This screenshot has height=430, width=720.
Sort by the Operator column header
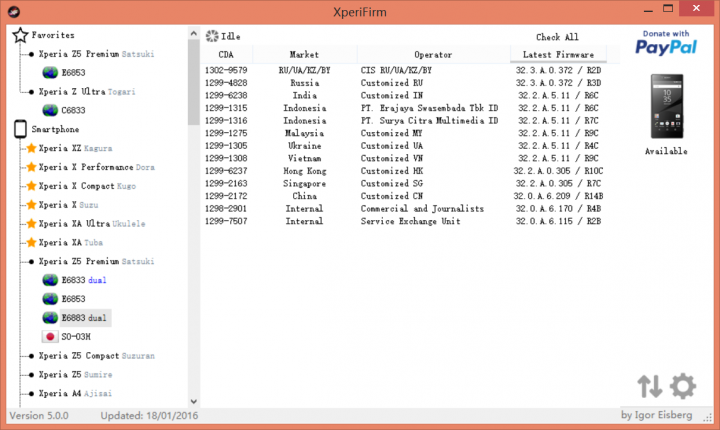(433, 55)
